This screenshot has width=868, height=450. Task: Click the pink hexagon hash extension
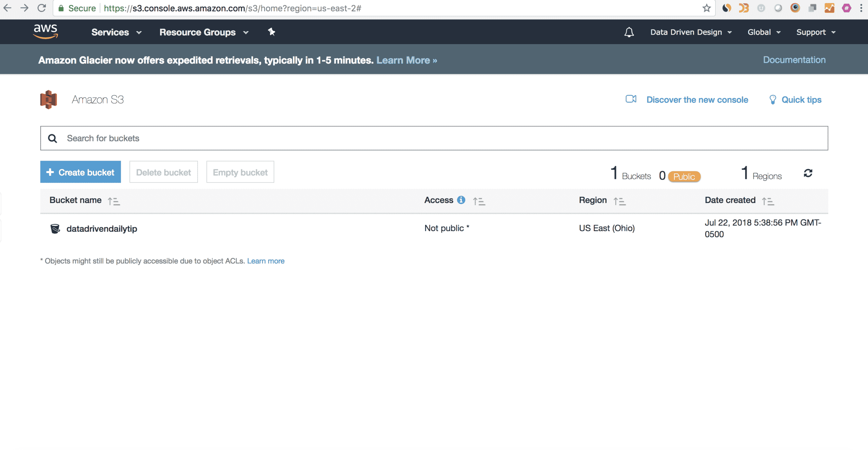coord(847,8)
